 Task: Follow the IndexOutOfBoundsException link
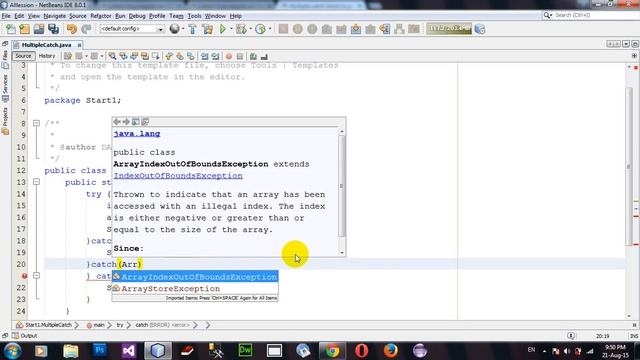tap(178, 176)
